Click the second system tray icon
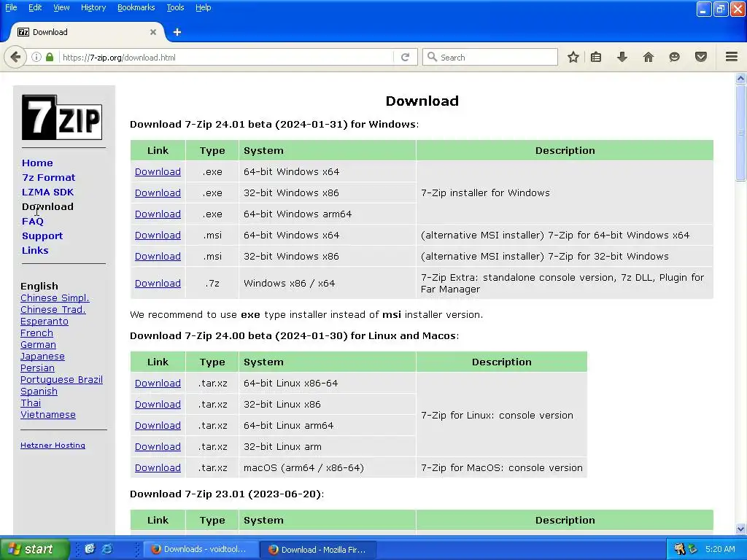 click(692, 549)
